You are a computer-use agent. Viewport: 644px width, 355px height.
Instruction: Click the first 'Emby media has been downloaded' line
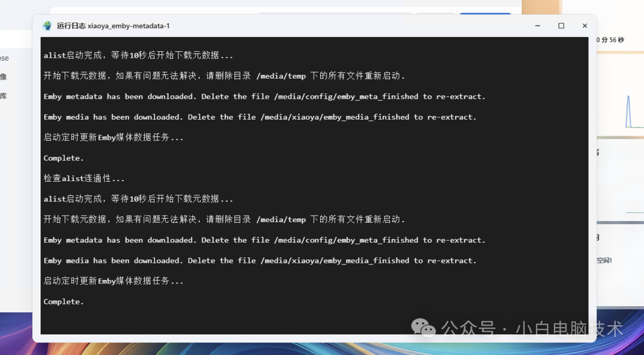pos(260,117)
